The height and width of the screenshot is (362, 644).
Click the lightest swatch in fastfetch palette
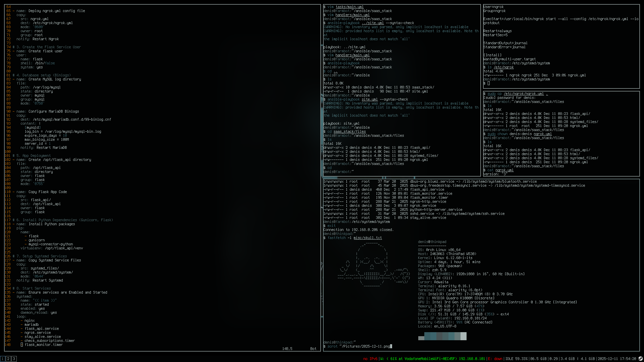pyautogui.click(x=464, y=336)
